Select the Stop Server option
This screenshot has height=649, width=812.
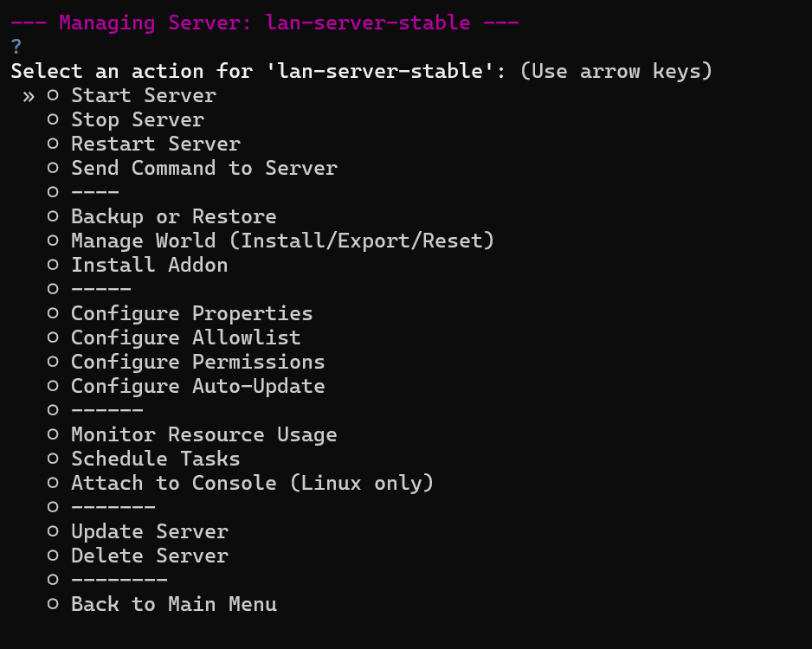click(137, 119)
